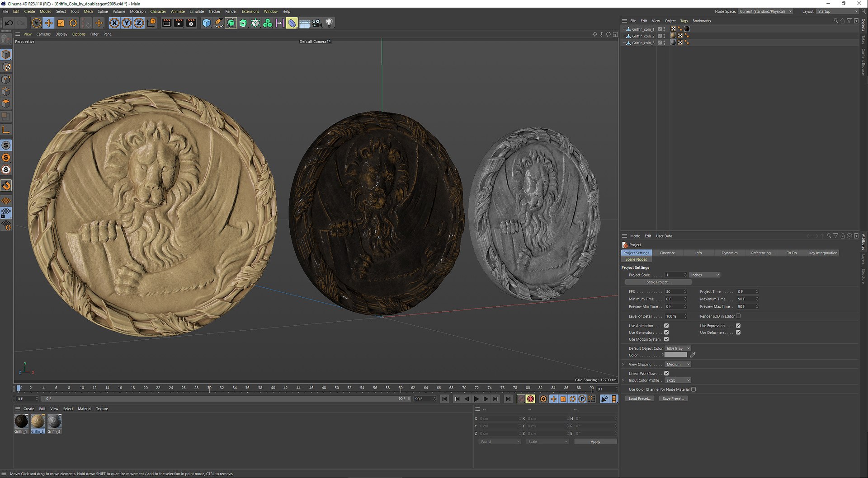This screenshot has height=478, width=868.
Task: Open the Simulate menu
Action: [197, 12]
